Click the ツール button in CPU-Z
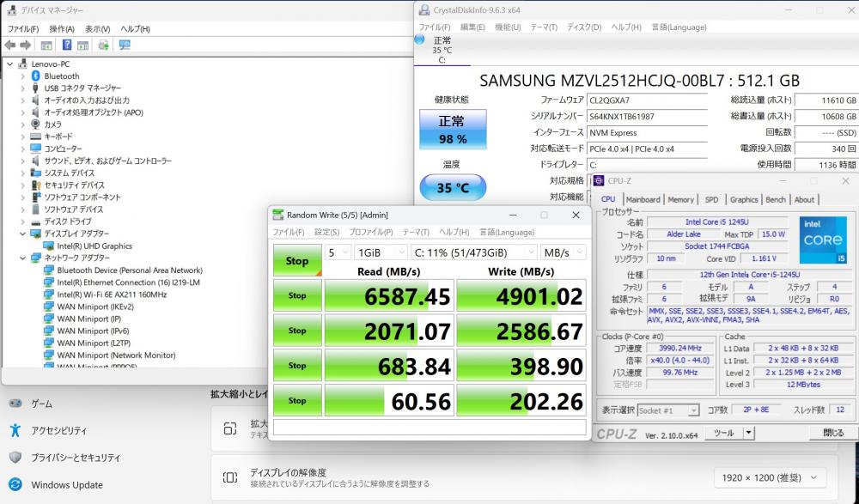Screen dimensions: 859x504 tap(723, 433)
